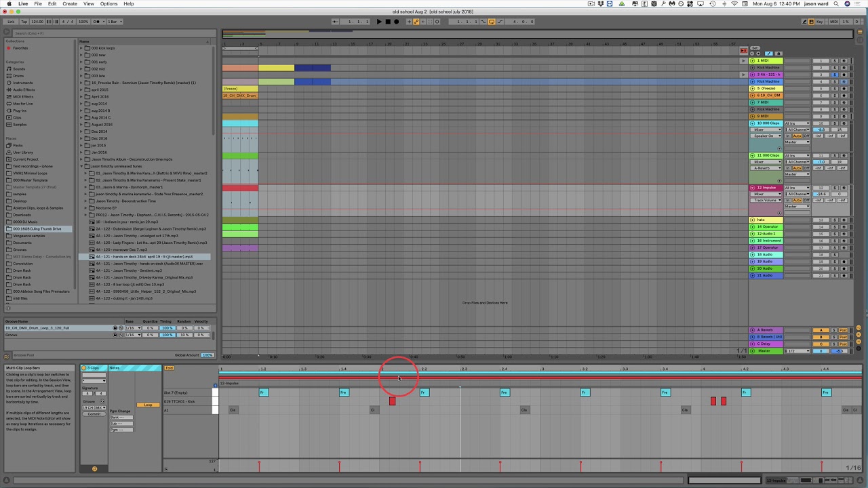Toggle Automation Arm in the transport
Screen dimensions: 868x488
[x=416, y=22]
